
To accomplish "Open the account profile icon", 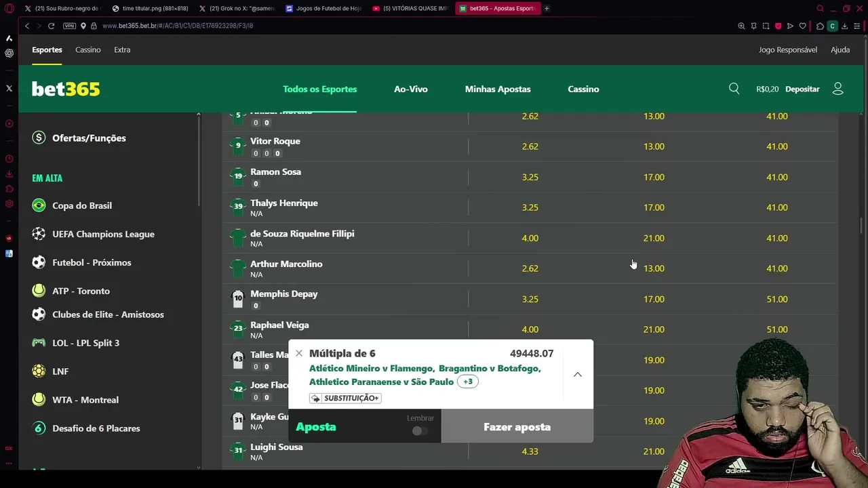I will pos(838,89).
